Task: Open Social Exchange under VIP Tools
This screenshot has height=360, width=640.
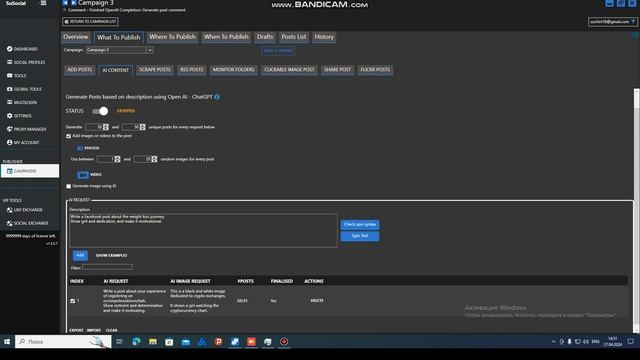Action: (x=27, y=223)
